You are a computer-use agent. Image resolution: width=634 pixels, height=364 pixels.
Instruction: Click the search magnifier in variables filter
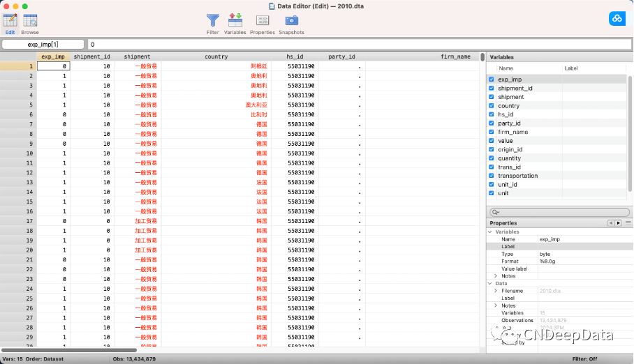495,212
